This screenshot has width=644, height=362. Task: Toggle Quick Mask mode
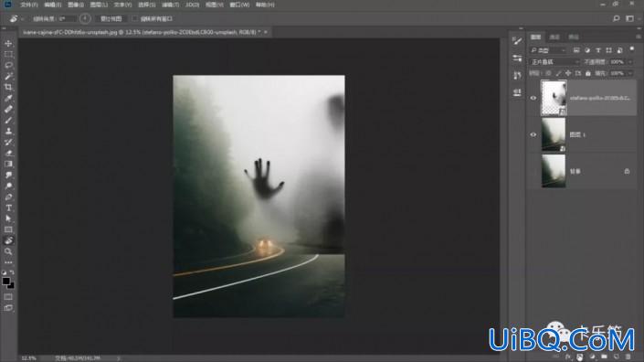coord(8,297)
